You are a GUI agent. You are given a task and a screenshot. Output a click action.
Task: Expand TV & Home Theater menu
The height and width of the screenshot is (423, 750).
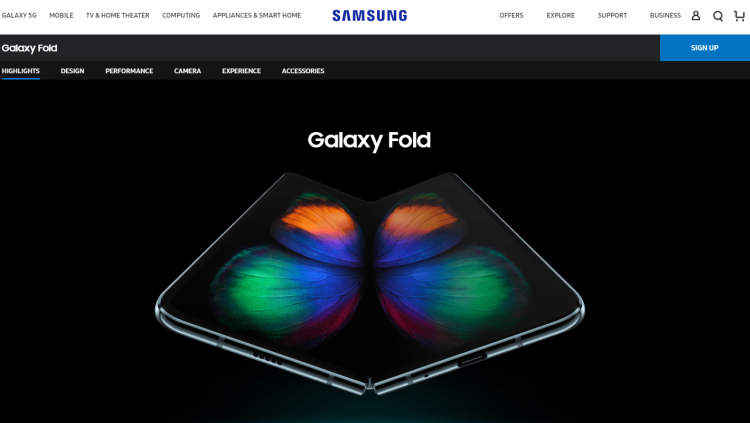(118, 15)
